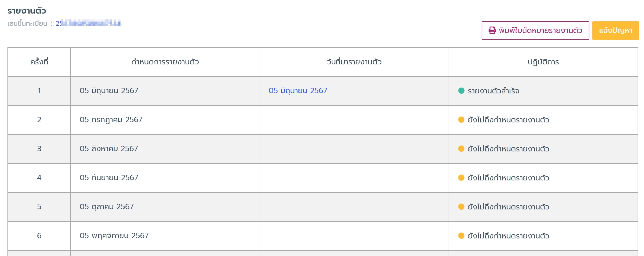Click the orange status dot for 05 ตุลาคม 2567
This screenshot has width=644, height=256.
pyautogui.click(x=461, y=207)
